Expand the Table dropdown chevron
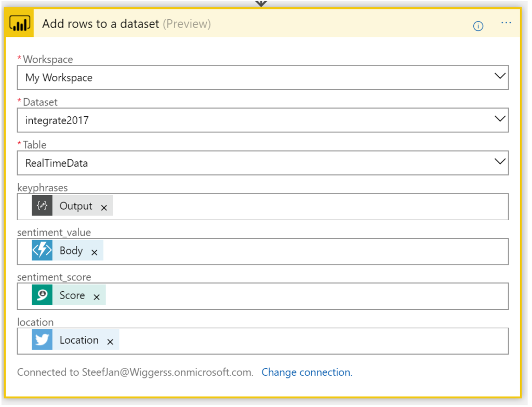 [500, 161]
